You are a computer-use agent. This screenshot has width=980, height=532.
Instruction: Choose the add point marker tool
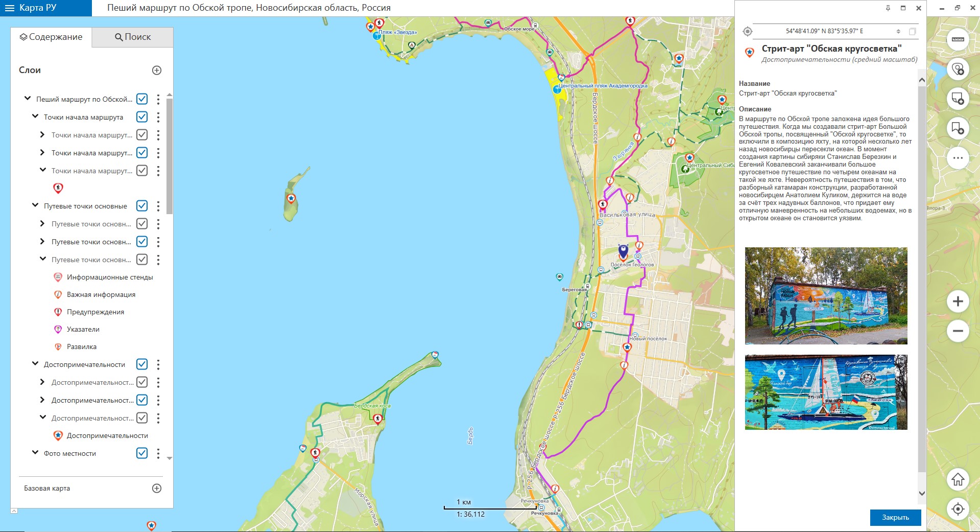(958, 69)
